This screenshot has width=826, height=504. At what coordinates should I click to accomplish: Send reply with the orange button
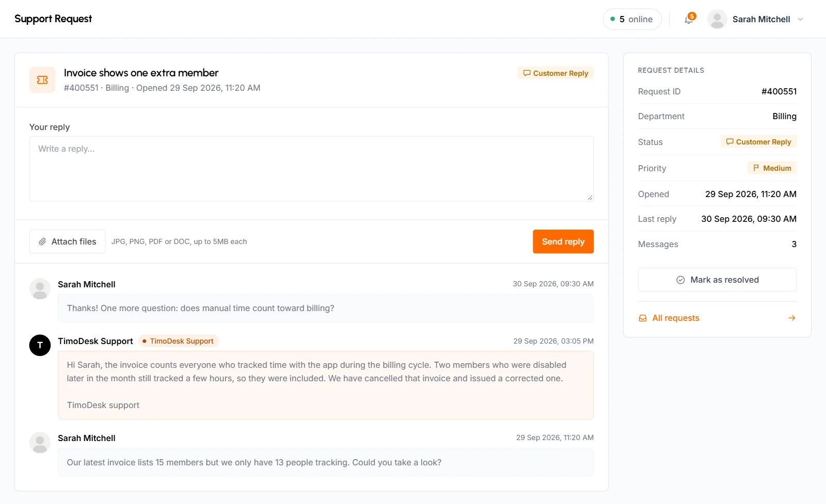563,241
